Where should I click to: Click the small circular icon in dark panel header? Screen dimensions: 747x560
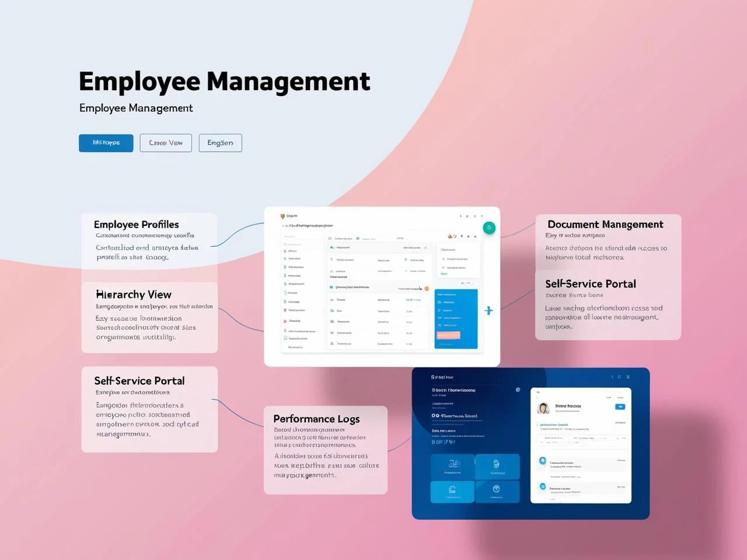pyautogui.click(x=518, y=390)
